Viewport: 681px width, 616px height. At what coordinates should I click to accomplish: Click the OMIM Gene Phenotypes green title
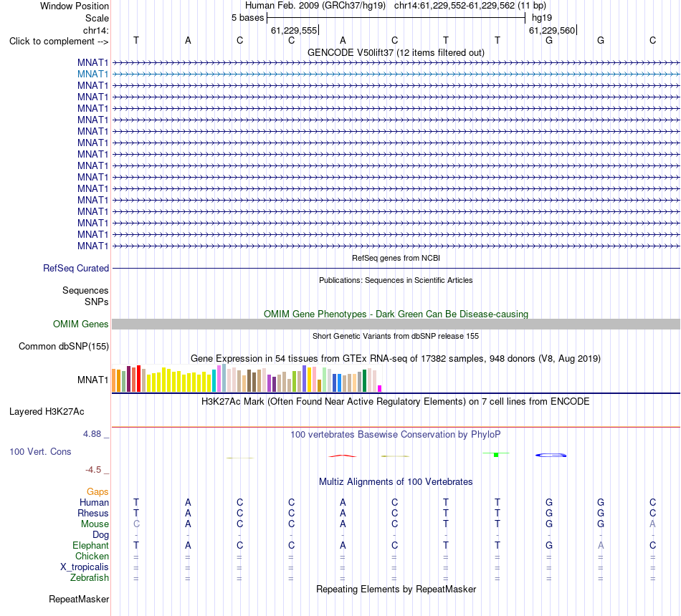pos(396,314)
